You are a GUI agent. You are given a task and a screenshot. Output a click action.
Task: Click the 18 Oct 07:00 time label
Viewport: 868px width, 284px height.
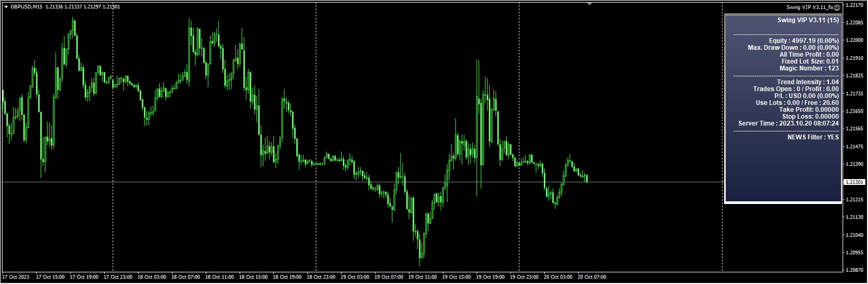tap(186, 277)
